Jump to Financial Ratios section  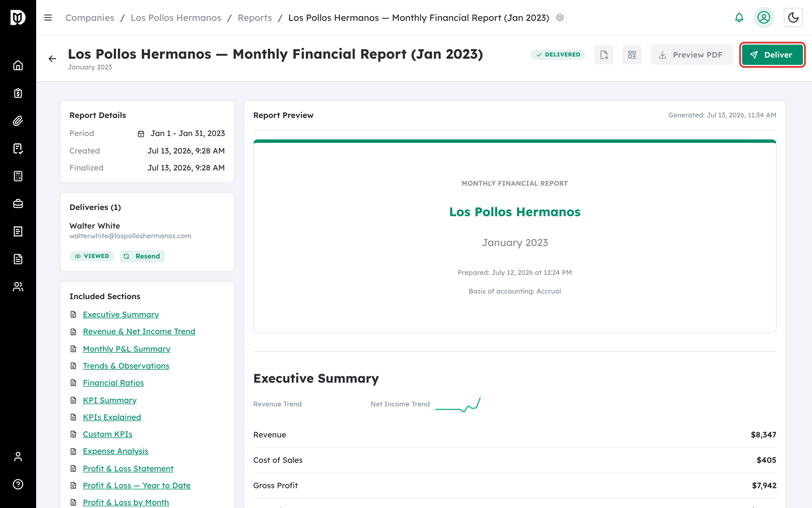[113, 383]
